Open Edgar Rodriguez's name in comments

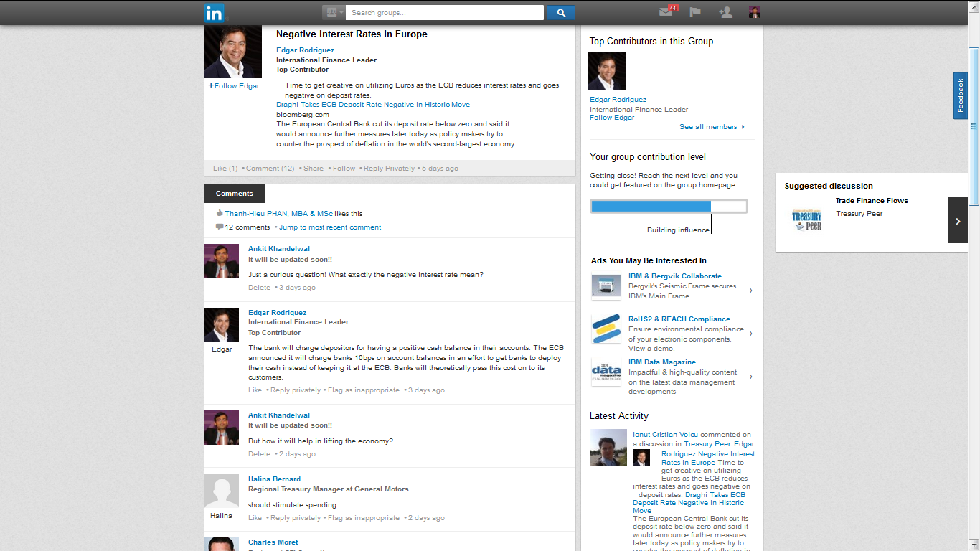point(277,313)
